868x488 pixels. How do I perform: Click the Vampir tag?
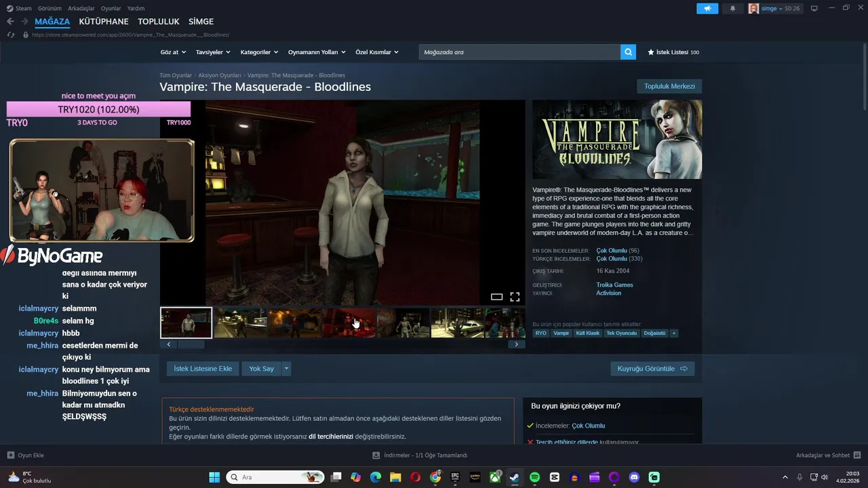click(x=561, y=333)
